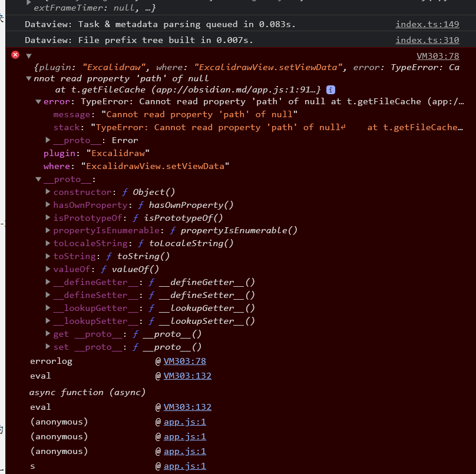Collapse the __proto__ object listing
The width and height of the screenshot is (476, 474).
point(39,178)
